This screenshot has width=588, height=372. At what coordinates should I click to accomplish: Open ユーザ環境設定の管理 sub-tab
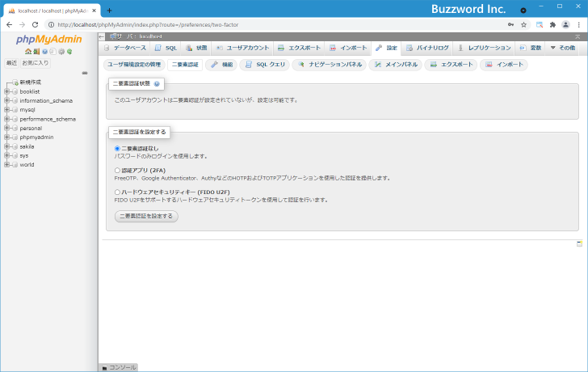click(134, 65)
